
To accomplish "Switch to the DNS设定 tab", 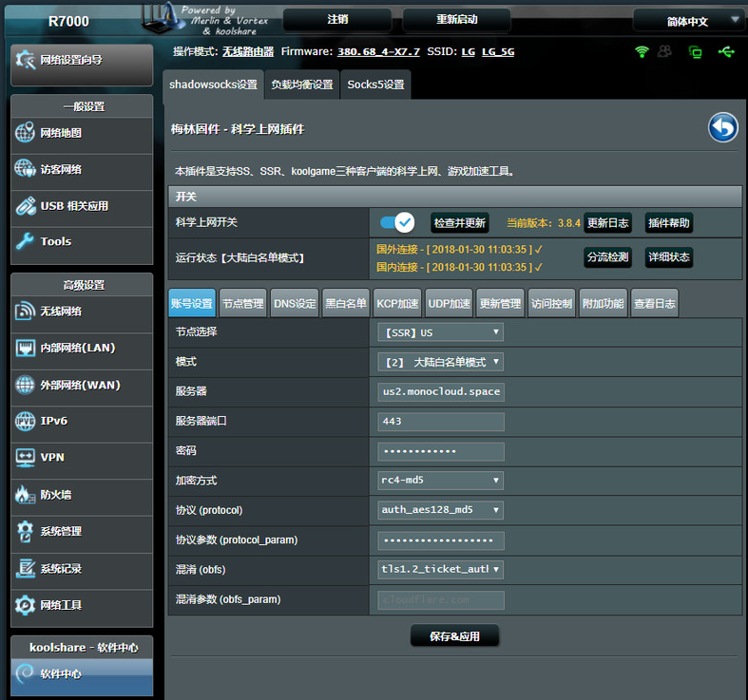I will tap(295, 304).
